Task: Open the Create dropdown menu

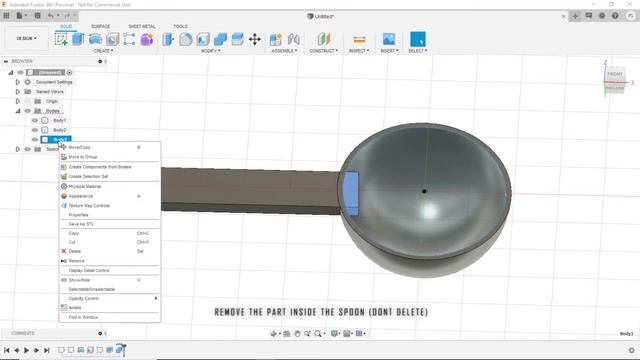Action: click(104, 51)
